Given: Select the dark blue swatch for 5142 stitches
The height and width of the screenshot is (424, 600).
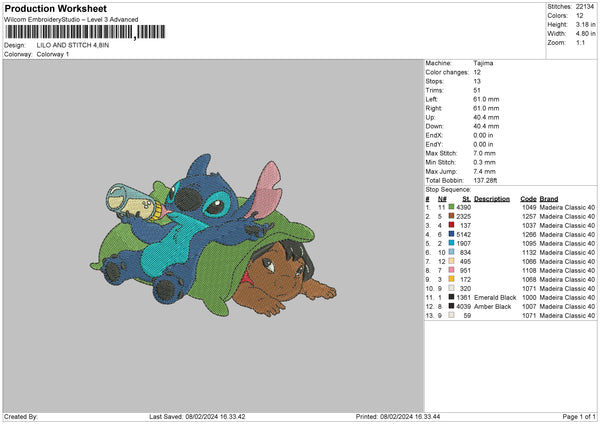Looking at the screenshot, I should (452, 234).
